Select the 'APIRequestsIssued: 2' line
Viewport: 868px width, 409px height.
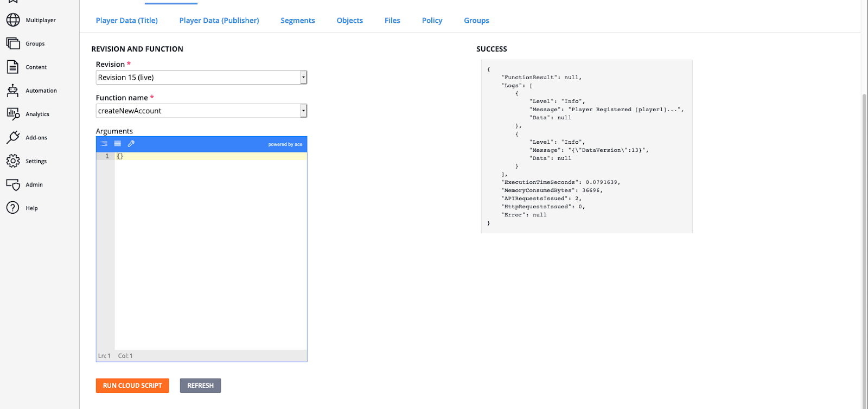click(541, 199)
